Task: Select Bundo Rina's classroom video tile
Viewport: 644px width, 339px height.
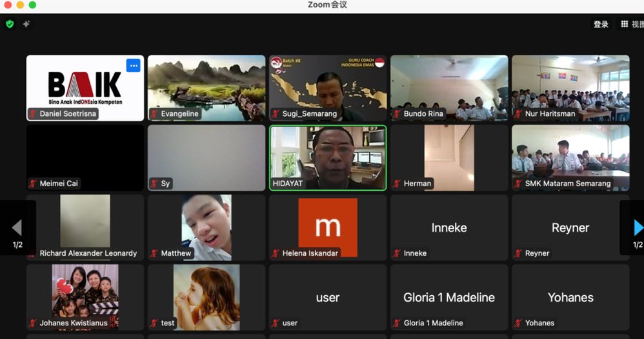Action: point(449,88)
